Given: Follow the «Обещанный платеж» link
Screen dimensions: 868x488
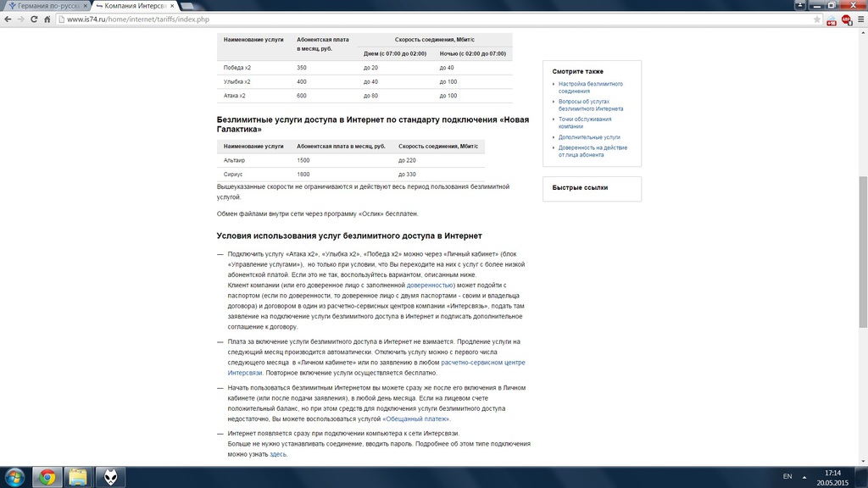Looking at the screenshot, I should [x=415, y=419].
